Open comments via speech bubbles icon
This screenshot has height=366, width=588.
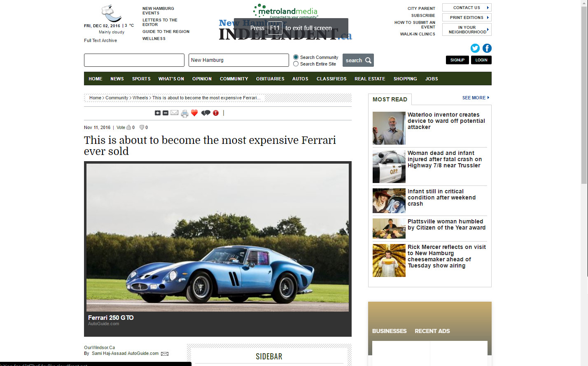(206, 113)
